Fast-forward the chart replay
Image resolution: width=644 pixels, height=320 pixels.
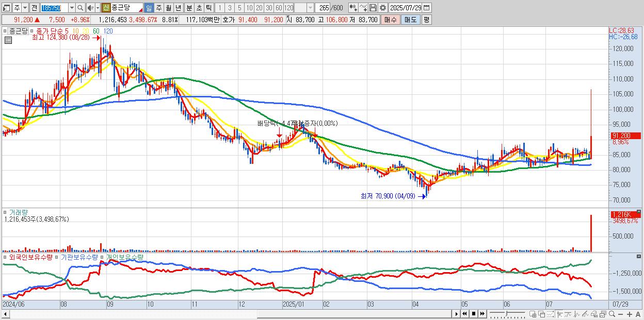[x=482, y=314]
